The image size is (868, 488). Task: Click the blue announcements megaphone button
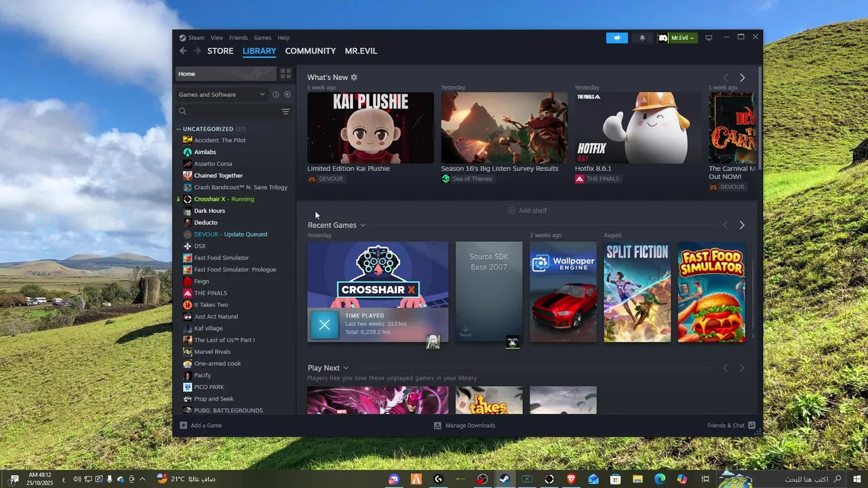(617, 38)
